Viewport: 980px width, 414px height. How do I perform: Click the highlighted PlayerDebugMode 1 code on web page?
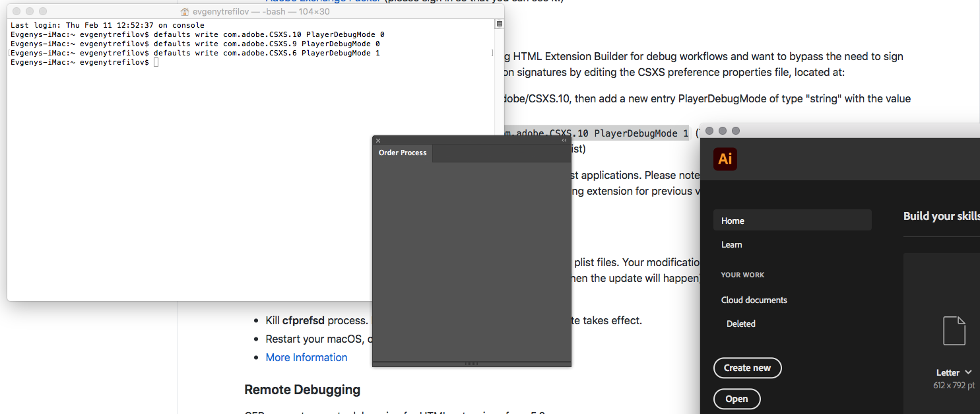597,133
